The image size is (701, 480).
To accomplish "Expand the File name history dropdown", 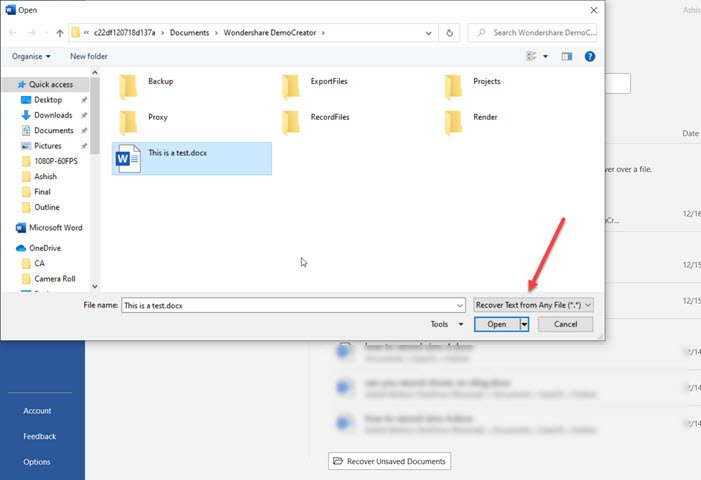I will click(x=460, y=305).
